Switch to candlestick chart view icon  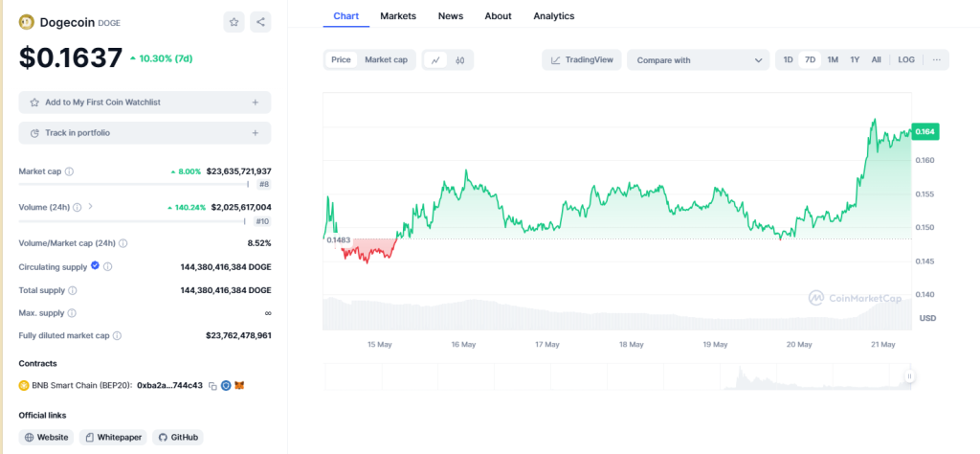point(460,60)
